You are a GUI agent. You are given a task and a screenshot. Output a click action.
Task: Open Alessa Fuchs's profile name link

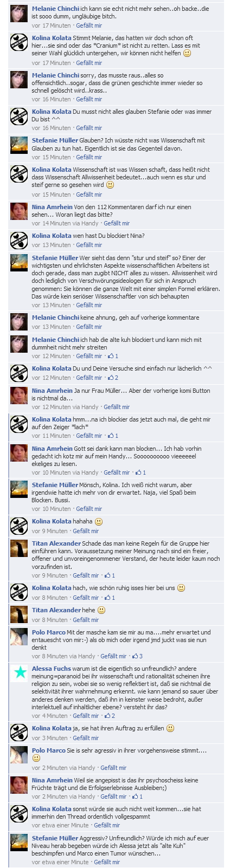[x=52, y=669]
